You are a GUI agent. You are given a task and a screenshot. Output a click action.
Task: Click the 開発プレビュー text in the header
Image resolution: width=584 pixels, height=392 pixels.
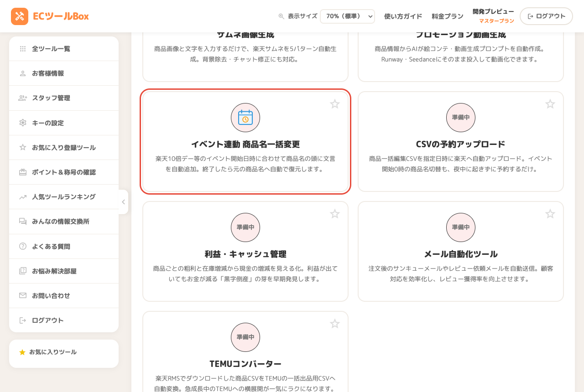point(493,11)
